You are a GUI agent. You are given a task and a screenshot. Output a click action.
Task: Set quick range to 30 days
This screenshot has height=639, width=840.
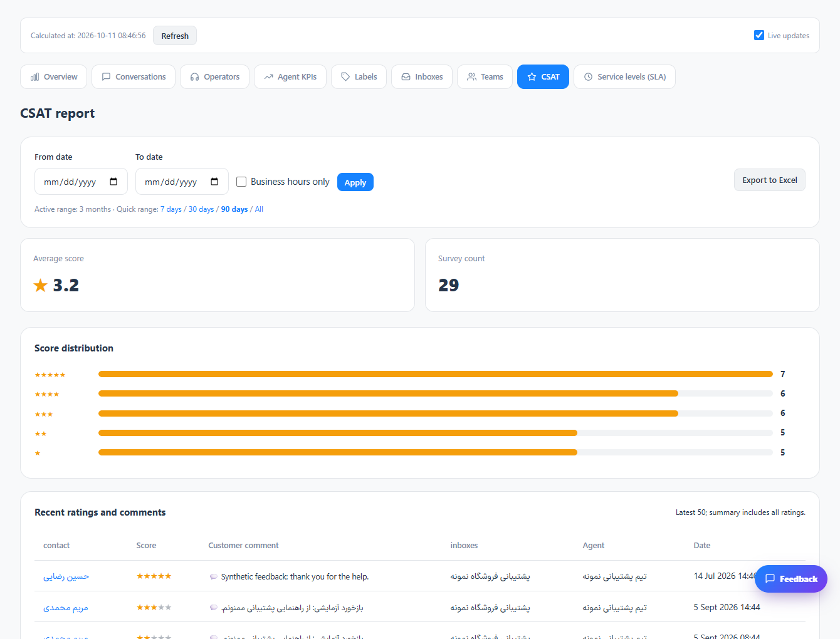point(201,209)
